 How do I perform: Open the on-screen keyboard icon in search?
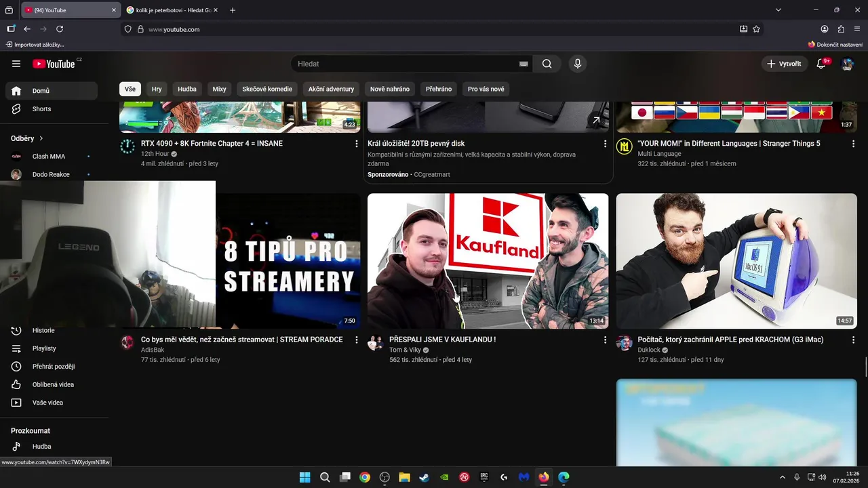pos(524,64)
